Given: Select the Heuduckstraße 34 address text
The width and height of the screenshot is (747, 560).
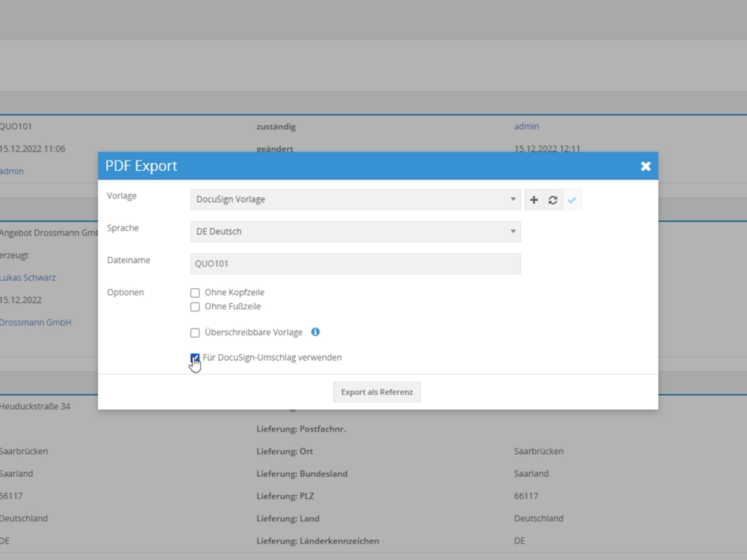Looking at the screenshot, I should point(35,407).
